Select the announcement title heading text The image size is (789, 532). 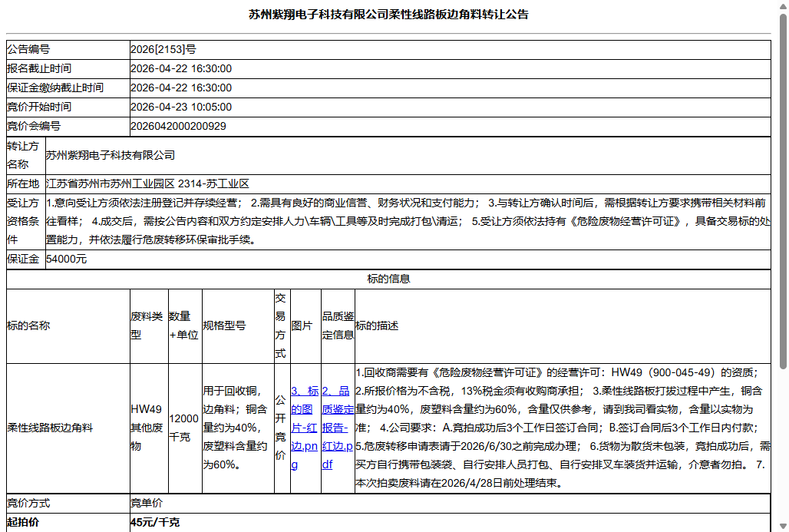click(388, 15)
